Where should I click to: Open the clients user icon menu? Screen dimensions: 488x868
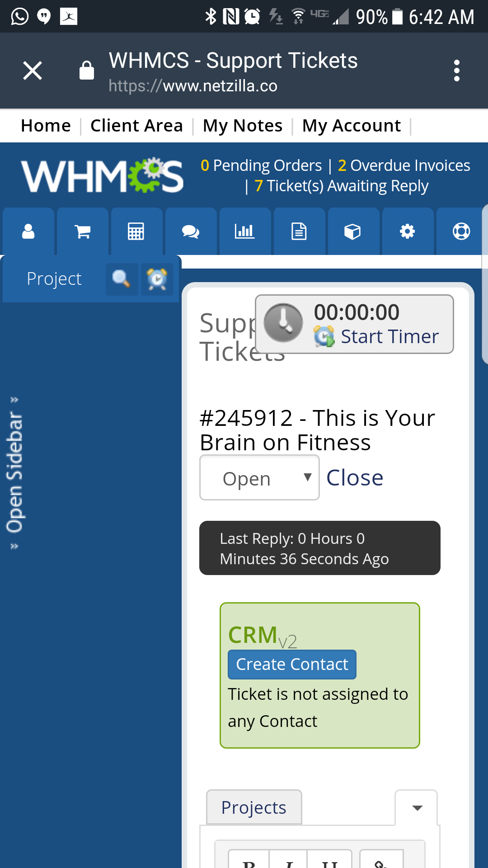[28, 231]
